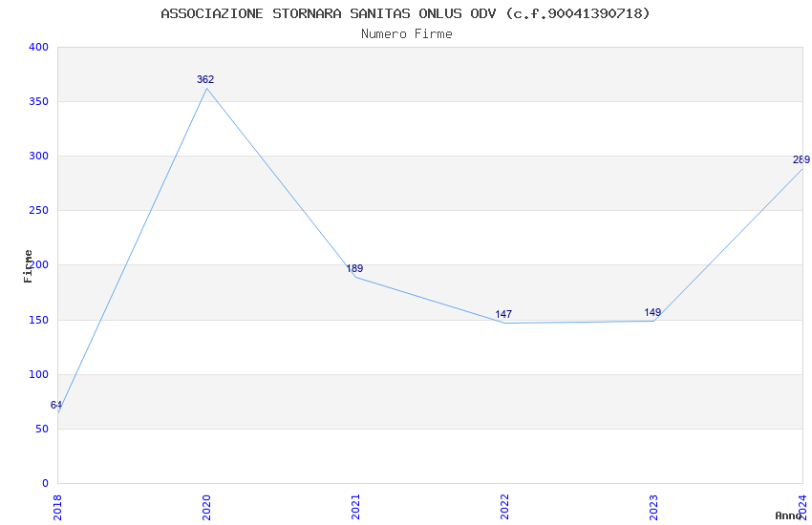This screenshot has height=525, width=812.
Task: Click the y-axis value 0
Action: pyautogui.click(x=46, y=483)
